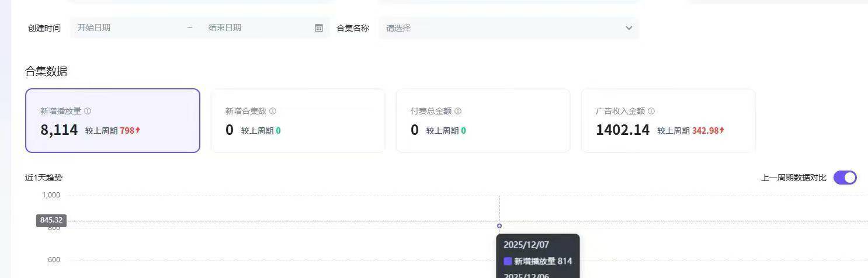Click the data point marker on trend chart
868x278 pixels.
click(x=499, y=225)
